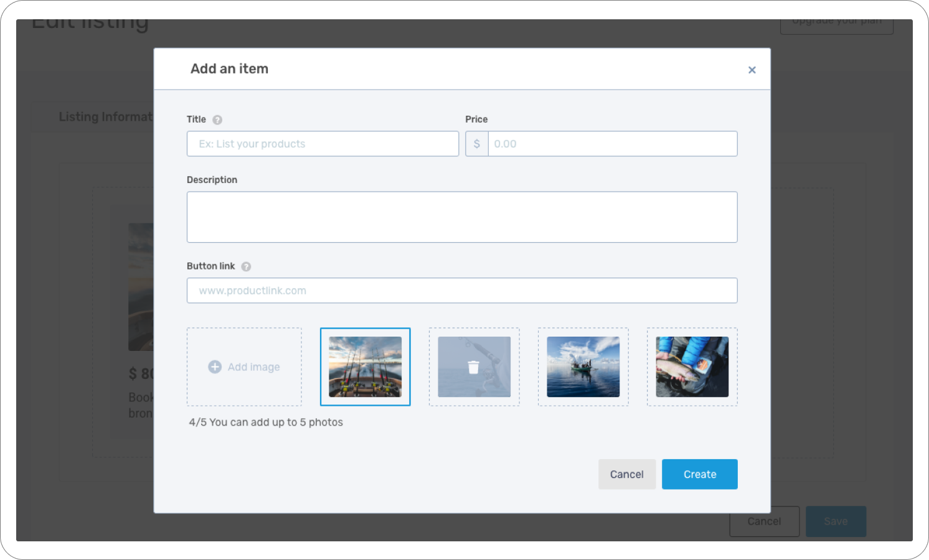
Task: Click the Save button behind the dialog
Action: 836,521
